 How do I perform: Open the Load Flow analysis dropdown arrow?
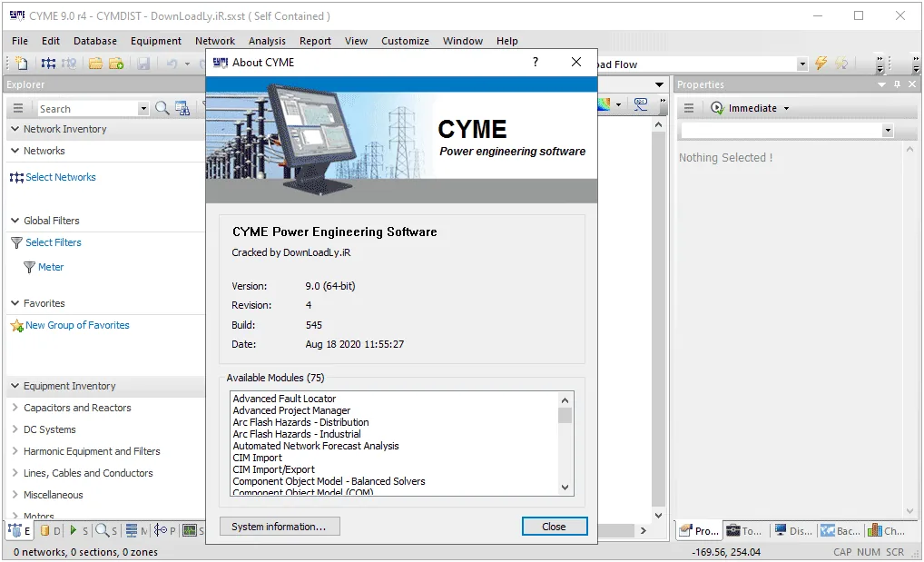(x=802, y=64)
